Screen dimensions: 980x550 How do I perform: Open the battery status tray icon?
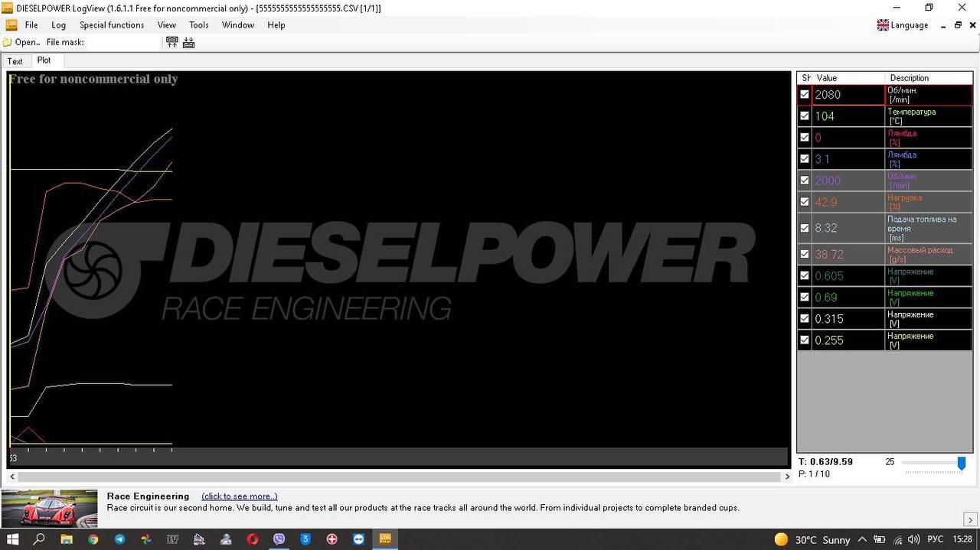pos(880,539)
